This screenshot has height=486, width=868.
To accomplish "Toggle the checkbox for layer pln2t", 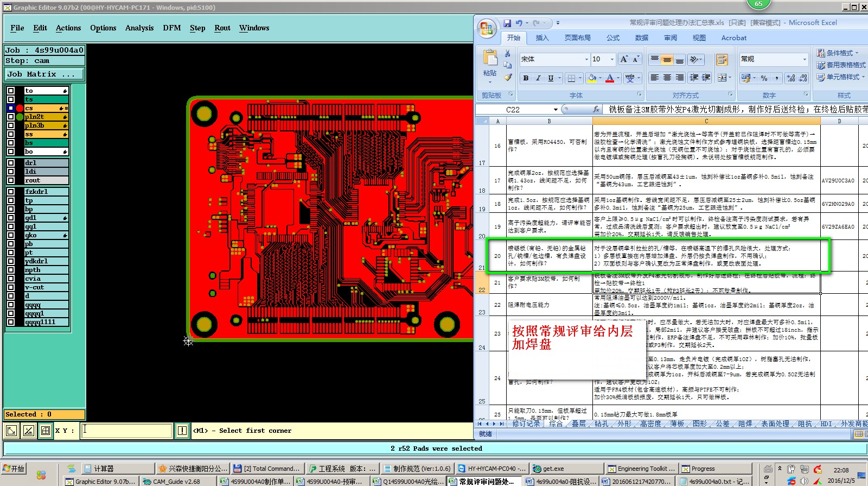I will pos(11,117).
